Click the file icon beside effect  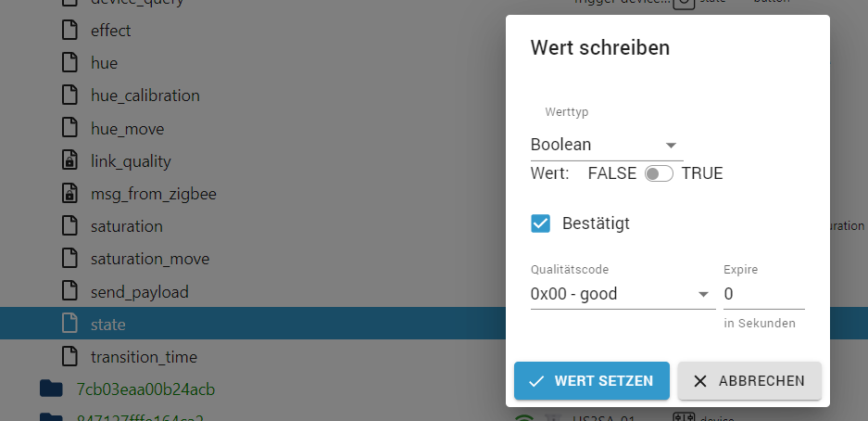[x=69, y=30]
